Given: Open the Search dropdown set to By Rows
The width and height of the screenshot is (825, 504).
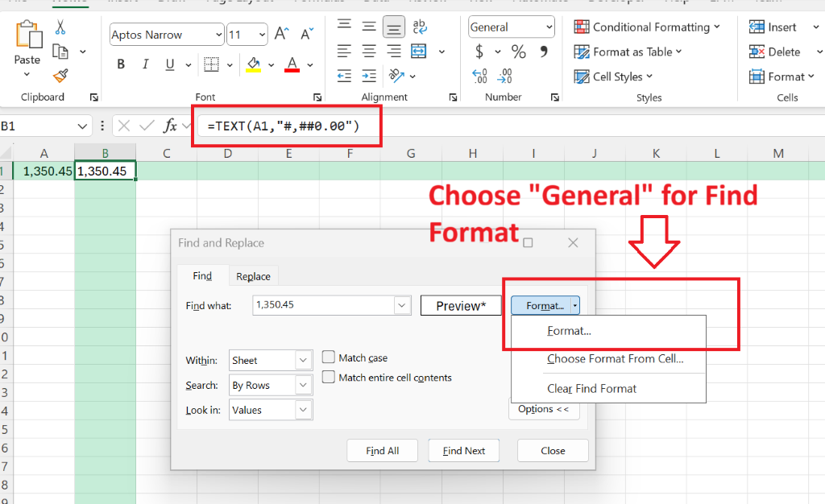Looking at the screenshot, I should pos(303,385).
